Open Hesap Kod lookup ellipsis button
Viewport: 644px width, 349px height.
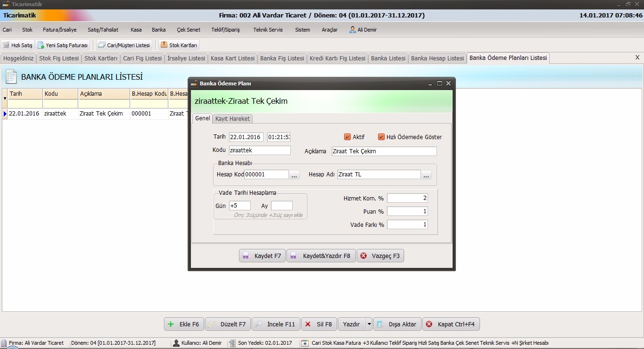click(x=294, y=175)
